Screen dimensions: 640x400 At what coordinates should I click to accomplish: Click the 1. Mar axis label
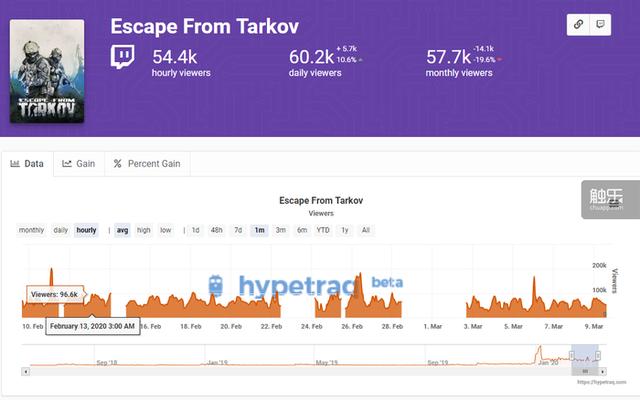(x=433, y=327)
